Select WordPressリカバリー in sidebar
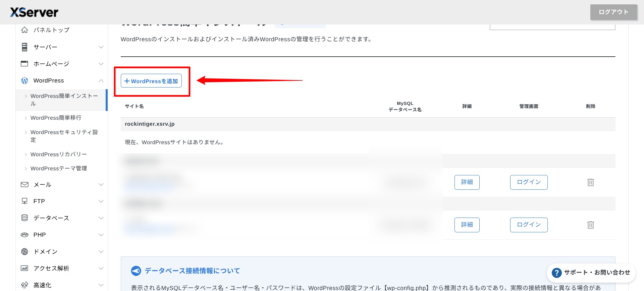The height and width of the screenshot is (291, 644). [x=58, y=154]
